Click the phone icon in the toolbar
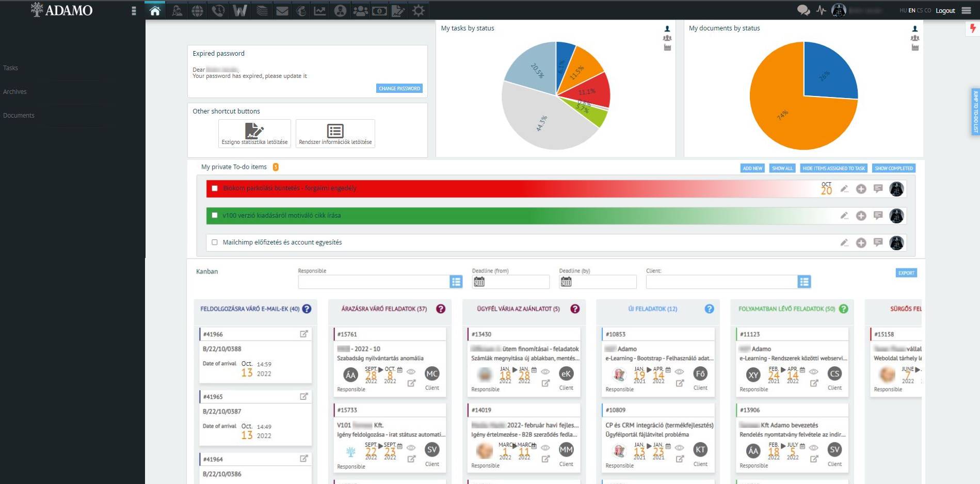The width and height of the screenshot is (980, 484). pyautogui.click(x=218, y=10)
